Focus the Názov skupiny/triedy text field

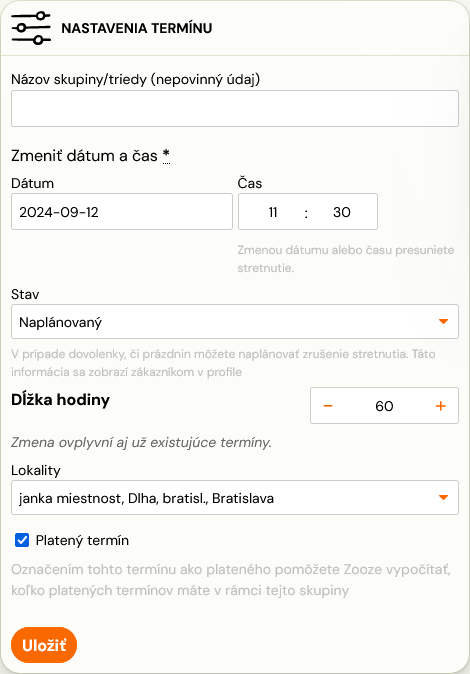(x=235, y=108)
